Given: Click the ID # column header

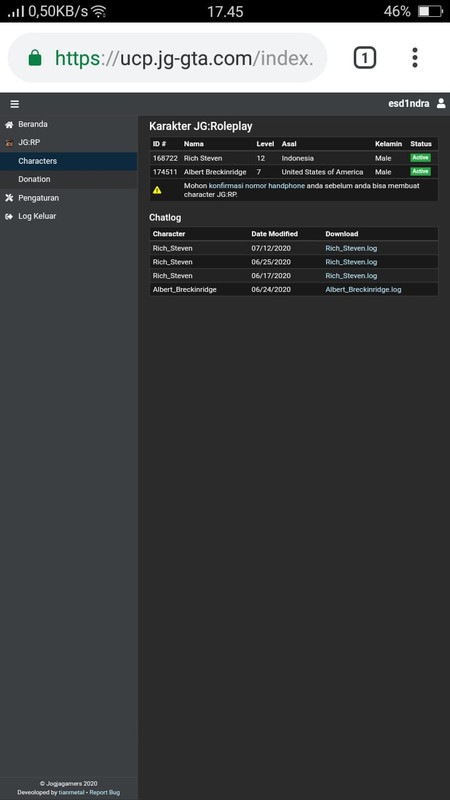Looking at the screenshot, I should tap(160, 144).
